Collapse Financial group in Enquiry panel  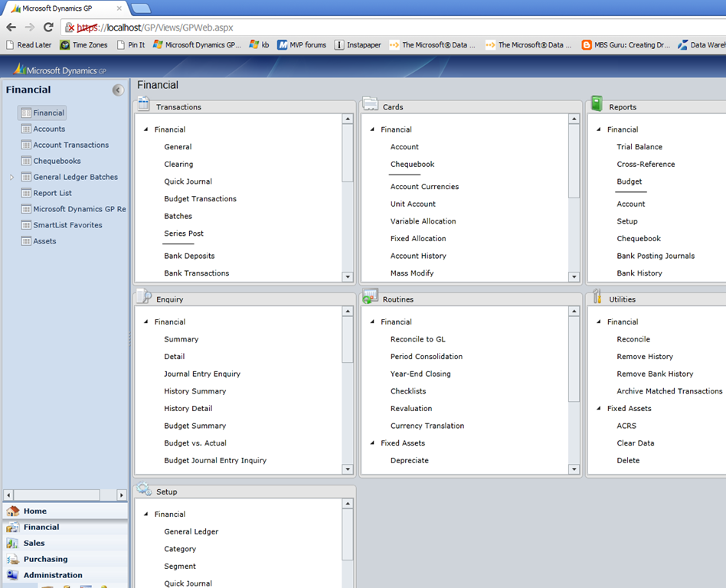[146, 322]
